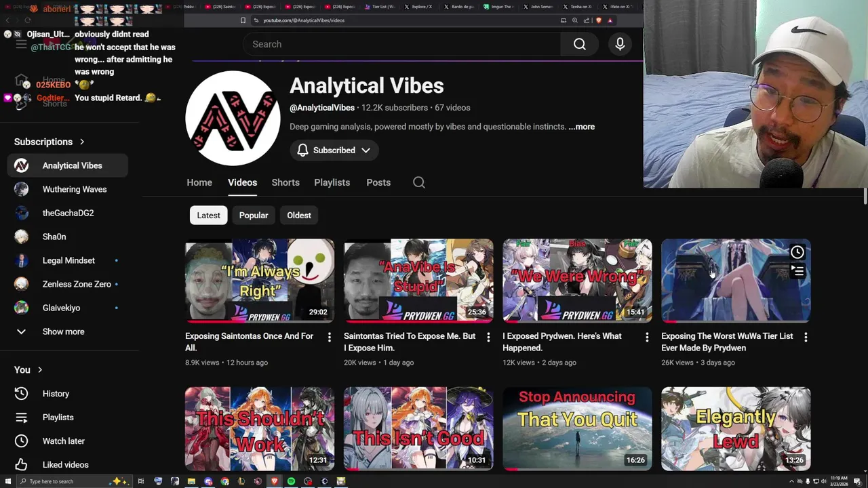Click the Watch later clock icon on fourth thumbnail

(797, 252)
